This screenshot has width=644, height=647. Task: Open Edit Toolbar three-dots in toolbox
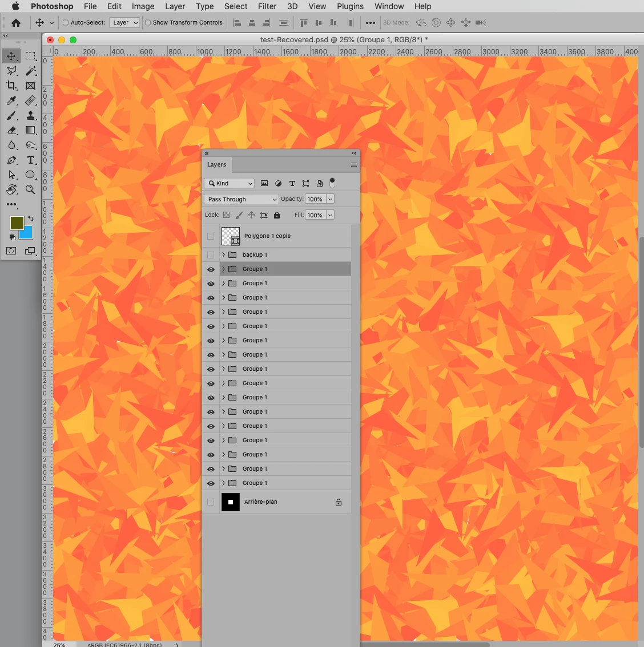(11, 204)
